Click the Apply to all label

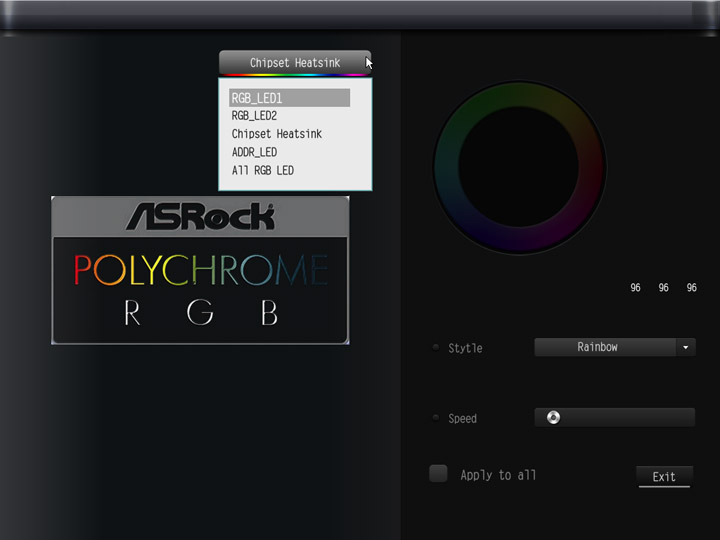(498, 475)
